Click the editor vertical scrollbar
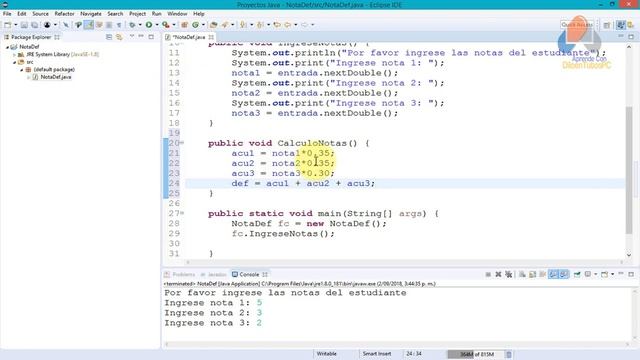The width and height of the screenshot is (640, 360). pyautogui.click(x=629, y=169)
